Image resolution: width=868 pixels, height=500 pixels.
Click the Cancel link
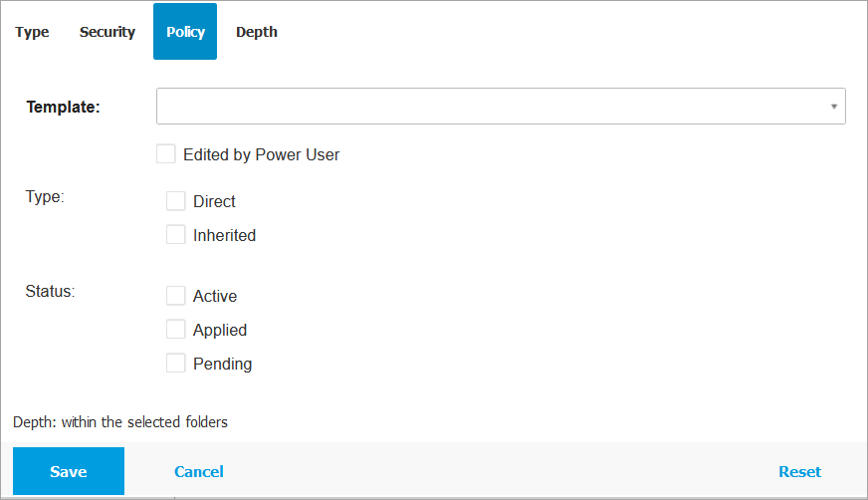click(198, 472)
